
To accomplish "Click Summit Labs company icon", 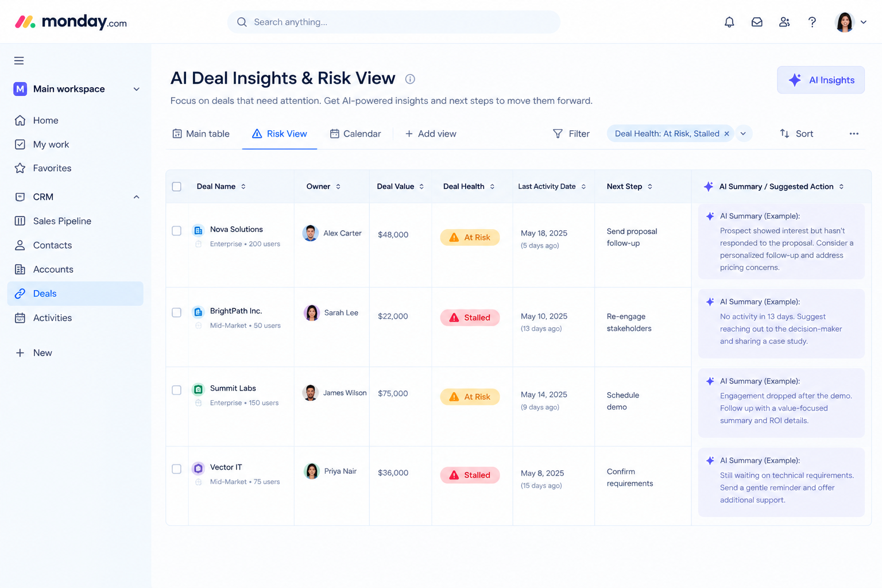I will click(198, 389).
